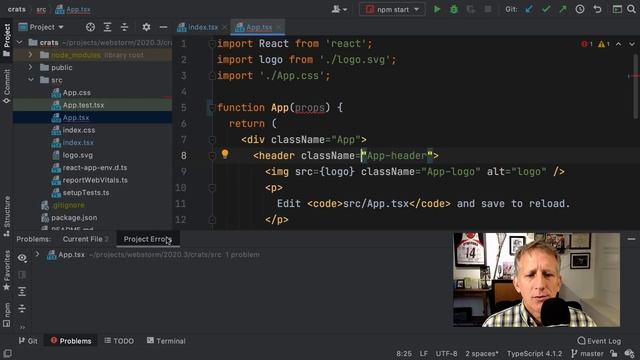Screen dimensions: 640x360
Task: Go to next highlighted error arrow
Action: pos(632,44)
